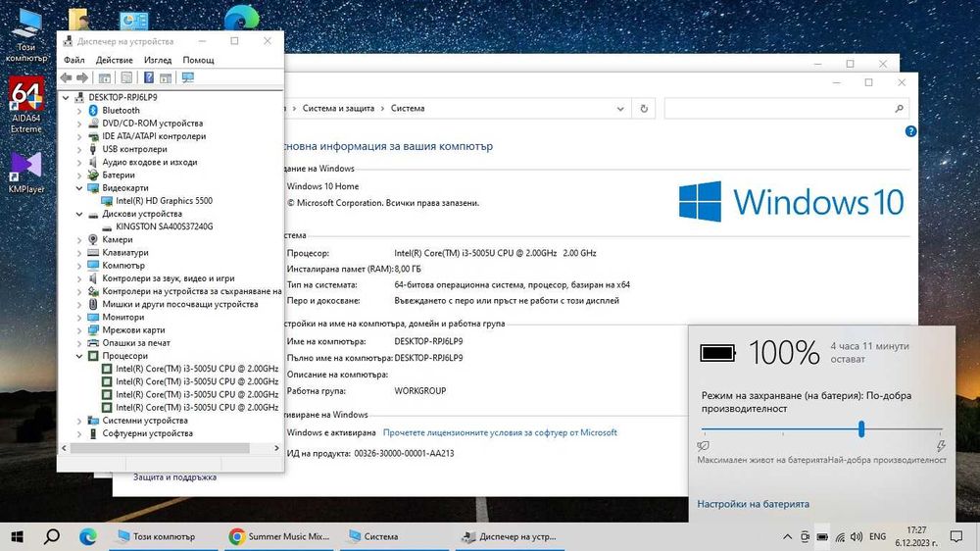Expand the Батерии category arrow
This screenshot has width=980, height=551.
[79, 175]
